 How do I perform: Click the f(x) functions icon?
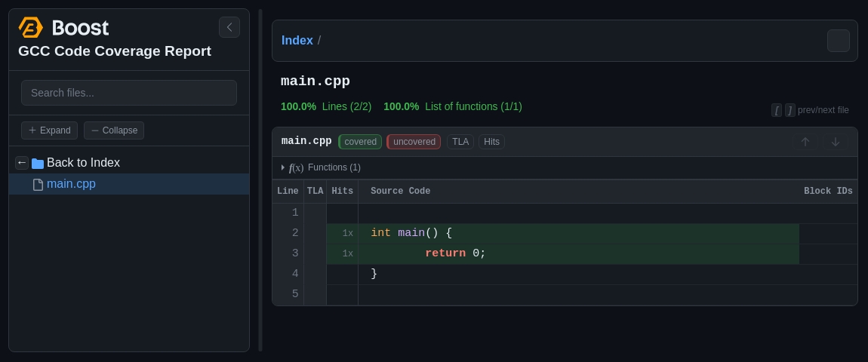click(x=296, y=167)
